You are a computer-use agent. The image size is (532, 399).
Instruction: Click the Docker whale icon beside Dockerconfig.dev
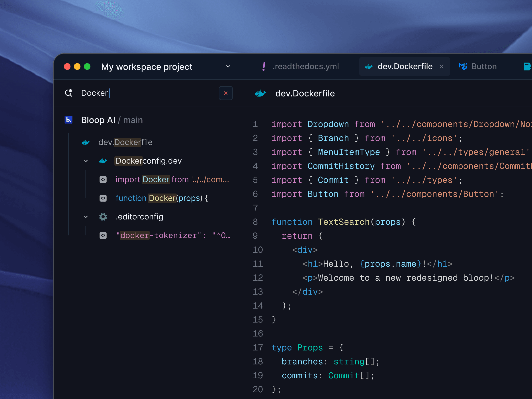[103, 161]
